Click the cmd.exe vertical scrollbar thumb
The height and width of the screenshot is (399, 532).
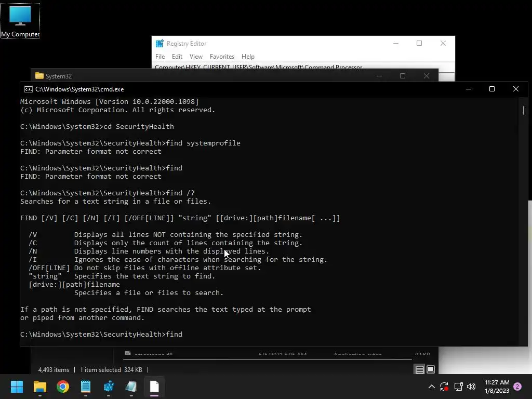click(x=524, y=110)
